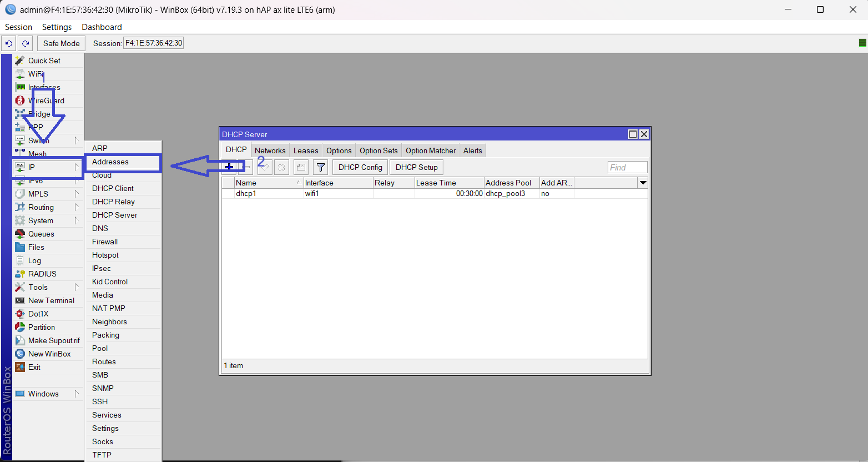Launch New Terminal from its icon
The width and height of the screenshot is (868, 462).
pyautogui.click(x=20, y=300)
